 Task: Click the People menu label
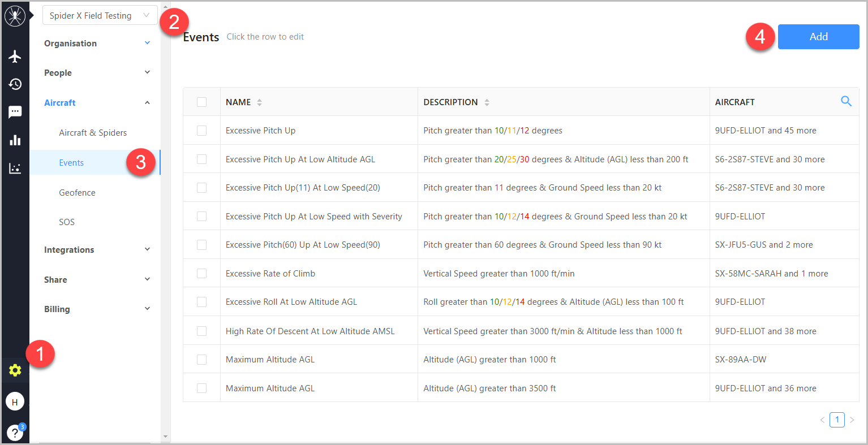click(58, 73)
